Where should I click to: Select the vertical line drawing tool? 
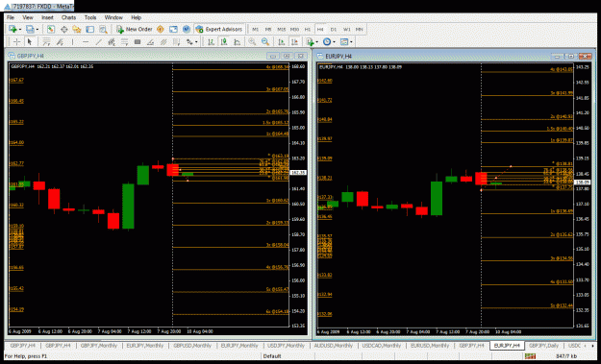[x=72, y=41]
